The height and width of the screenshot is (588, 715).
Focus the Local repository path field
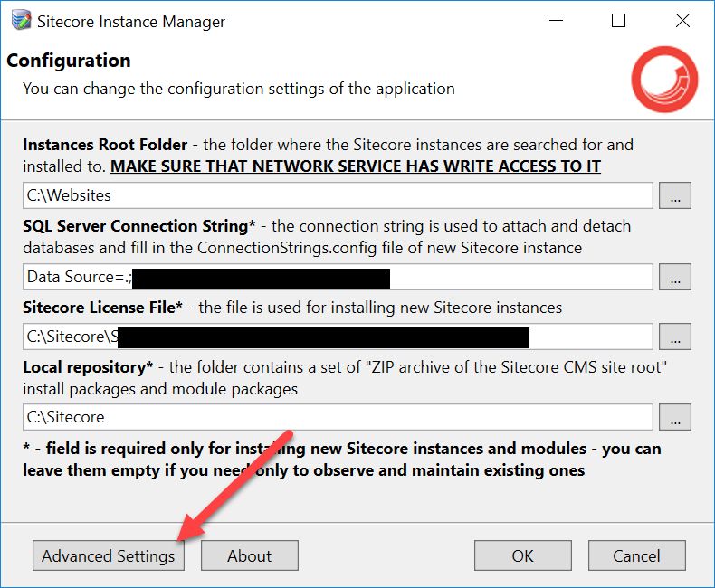(338, 417)
